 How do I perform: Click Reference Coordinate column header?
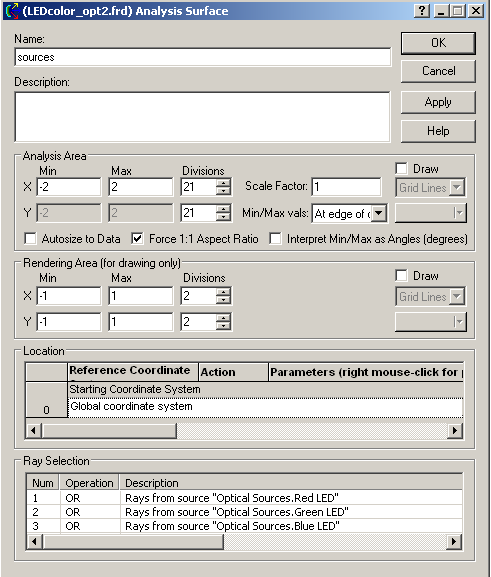(x=133, y=372)
